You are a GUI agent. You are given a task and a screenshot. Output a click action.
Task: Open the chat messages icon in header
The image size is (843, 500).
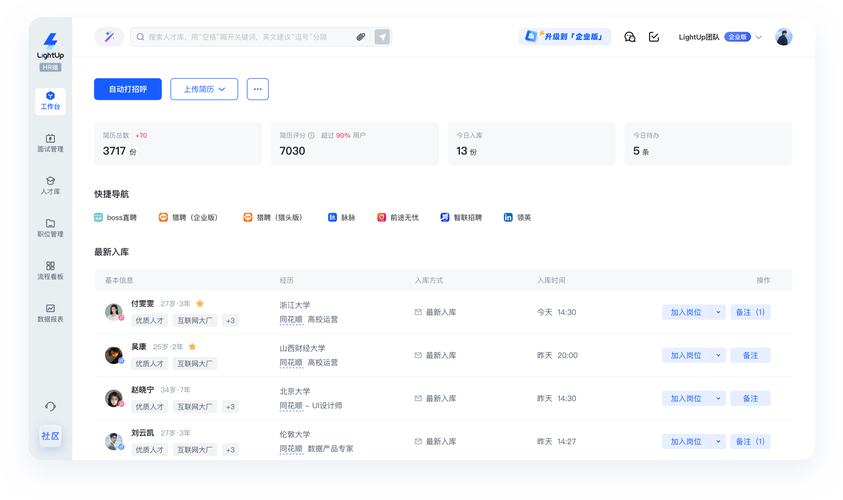tap(629, 37)
